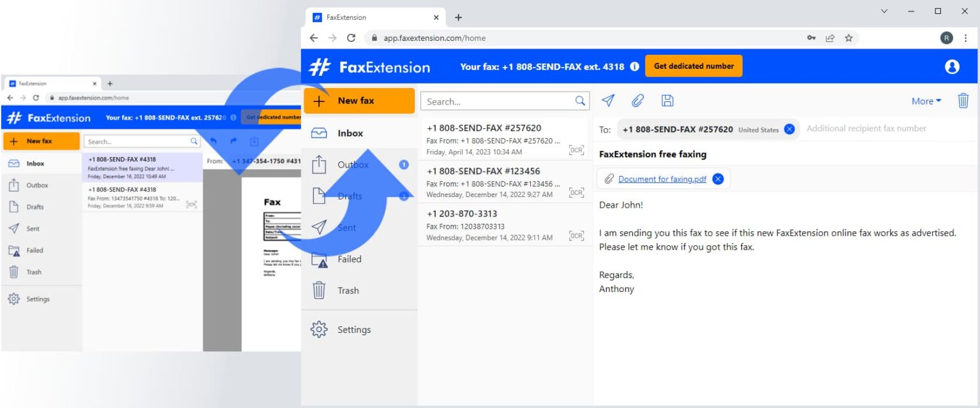Open the Outbox folder
Viewport: 980px width, 408px height.
352,164
